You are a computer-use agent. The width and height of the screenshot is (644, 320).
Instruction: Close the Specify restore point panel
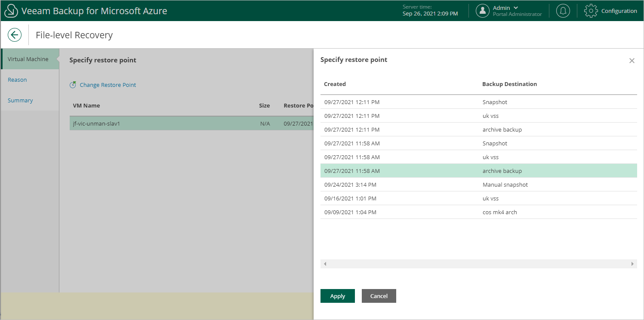[x=632, y=61]
